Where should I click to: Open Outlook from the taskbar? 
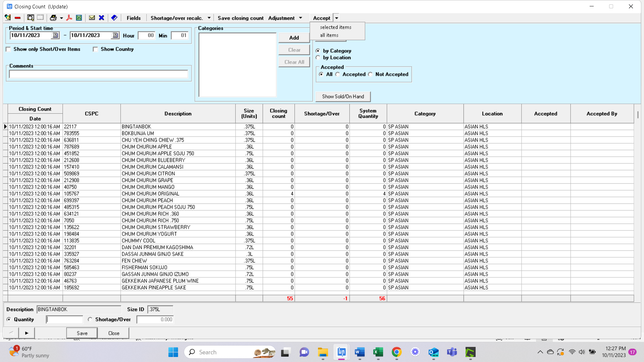(x=433, y=352)
